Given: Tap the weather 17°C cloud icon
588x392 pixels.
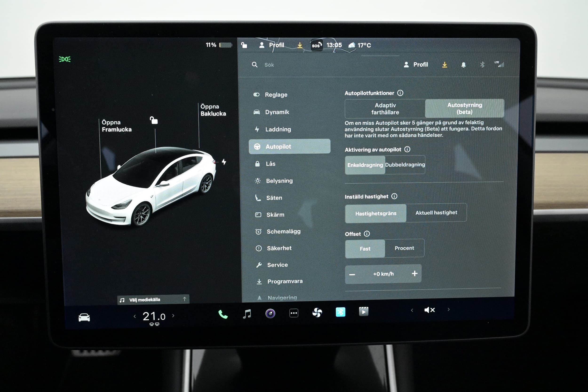Looking at the screenshot, I should click(359, 45).
